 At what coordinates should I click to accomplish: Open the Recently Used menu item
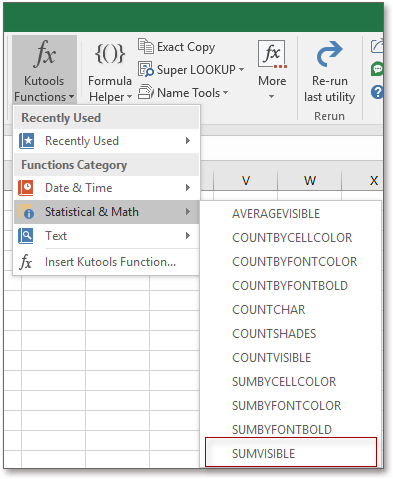click(107, 141)
